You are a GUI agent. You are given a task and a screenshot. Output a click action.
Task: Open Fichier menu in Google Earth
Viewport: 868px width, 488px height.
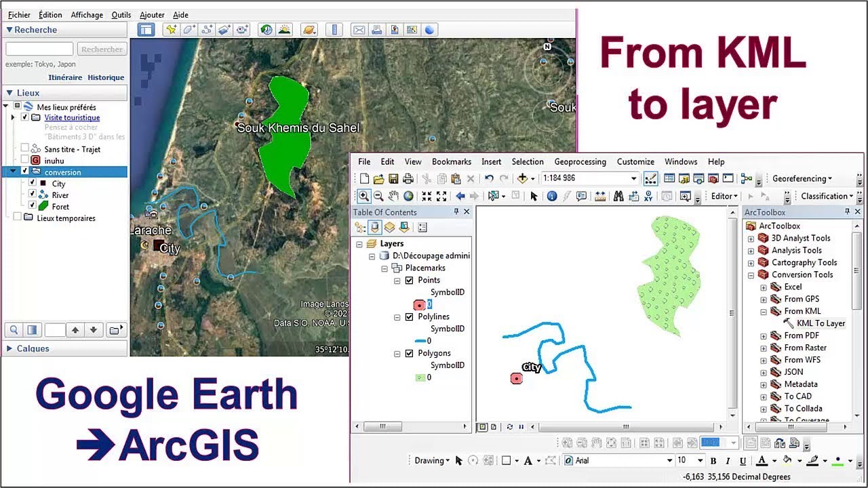19,15
